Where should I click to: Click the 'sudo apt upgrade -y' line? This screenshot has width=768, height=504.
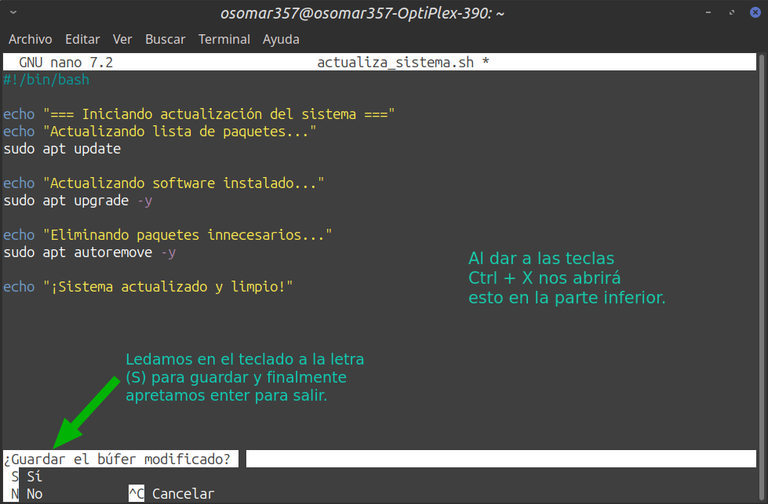click(x=78, y=200)
